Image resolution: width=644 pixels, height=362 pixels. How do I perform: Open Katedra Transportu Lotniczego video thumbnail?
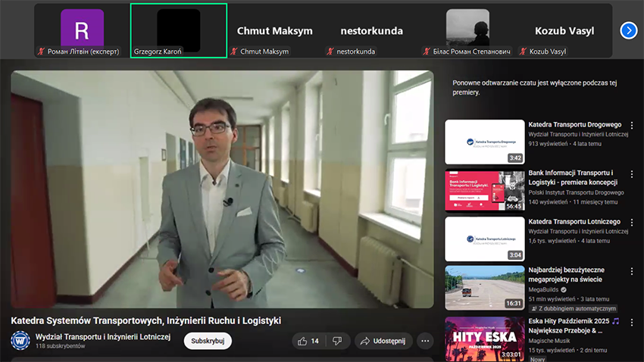[x=484, y=239]
